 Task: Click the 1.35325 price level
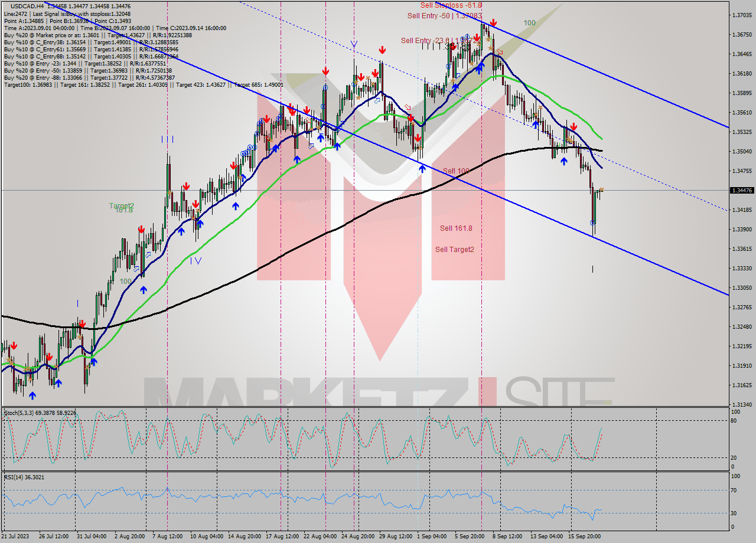[741, 132]
